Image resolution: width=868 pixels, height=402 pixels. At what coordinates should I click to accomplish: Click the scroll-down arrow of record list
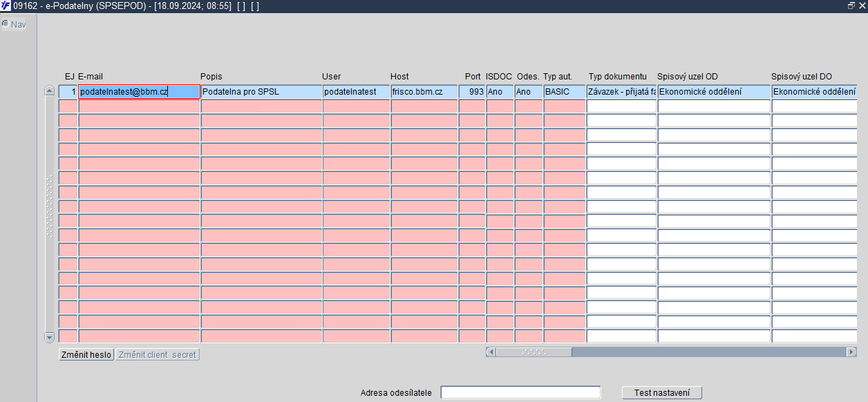pos(49,337)
